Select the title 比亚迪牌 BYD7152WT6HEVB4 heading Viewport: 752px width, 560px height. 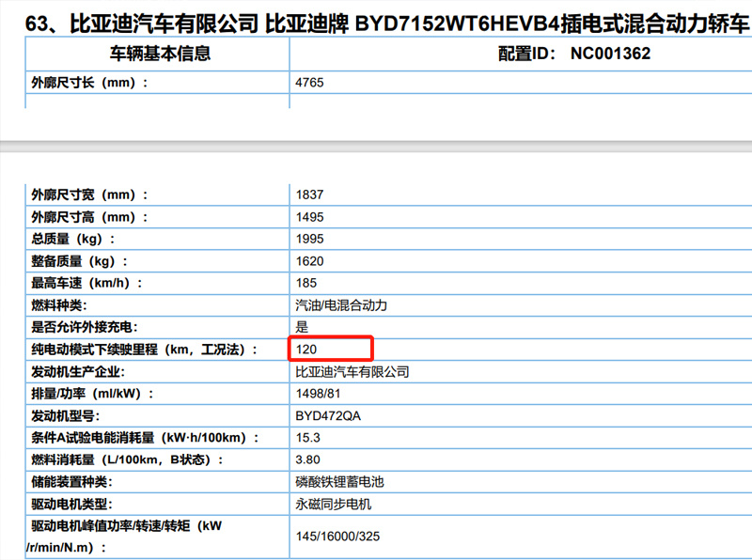coord(387,23)
